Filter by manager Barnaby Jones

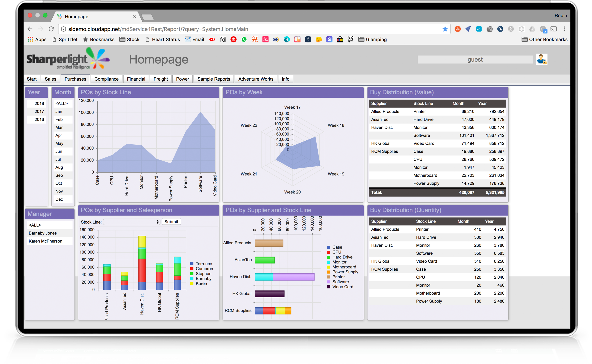point(50,233)
